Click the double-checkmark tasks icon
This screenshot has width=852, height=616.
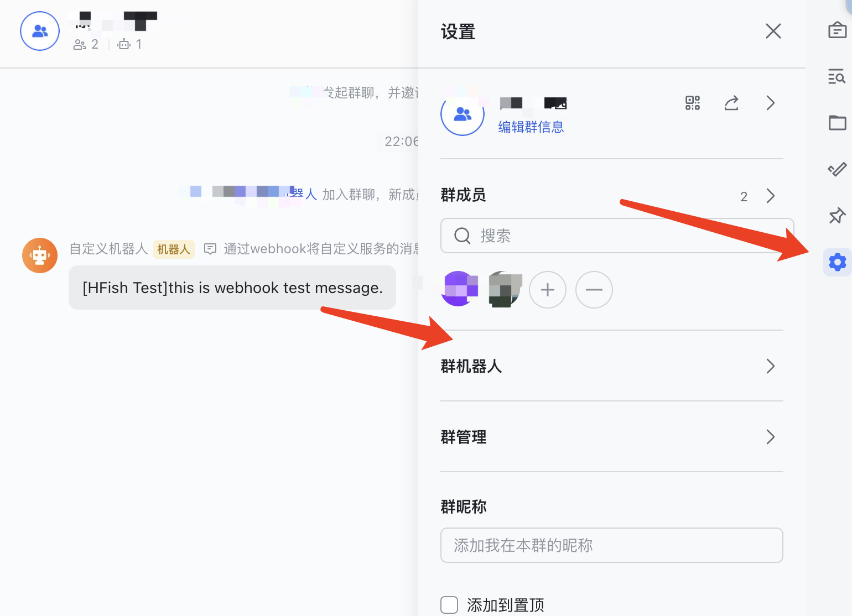(837, 169)
